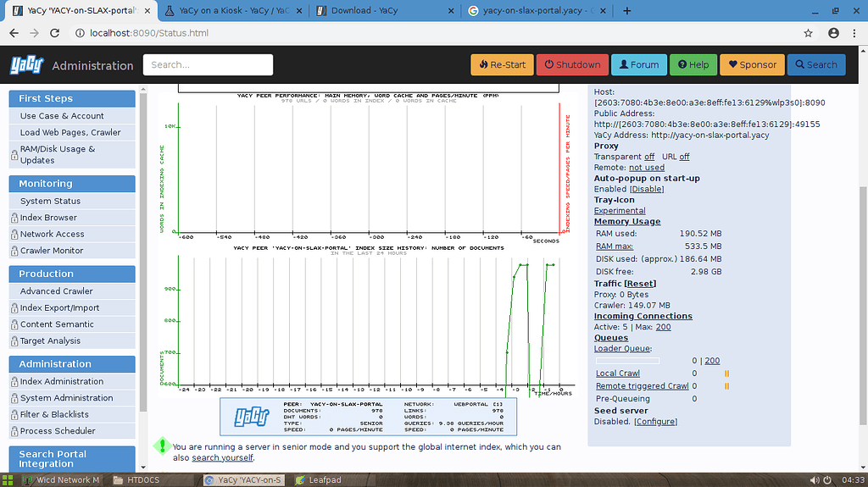
Task: Open the Loader Queue link
Action: coord(623,349)
